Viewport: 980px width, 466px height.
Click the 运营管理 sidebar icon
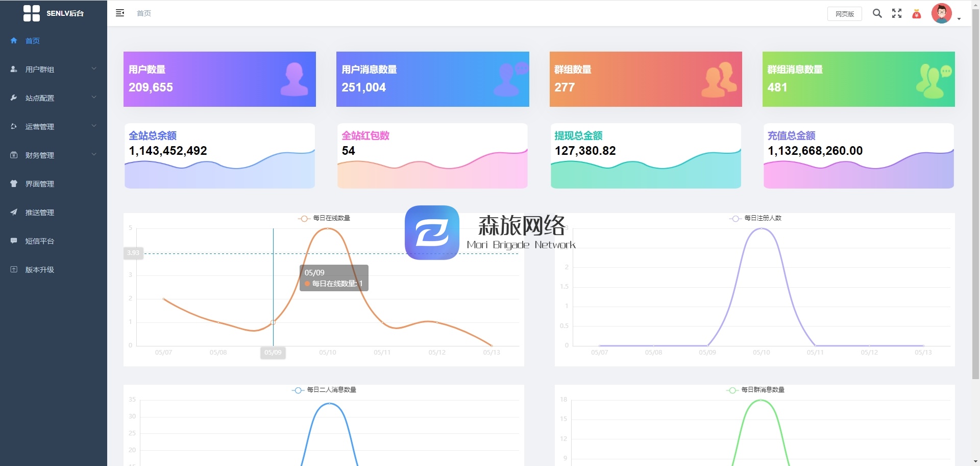[14, 126]
